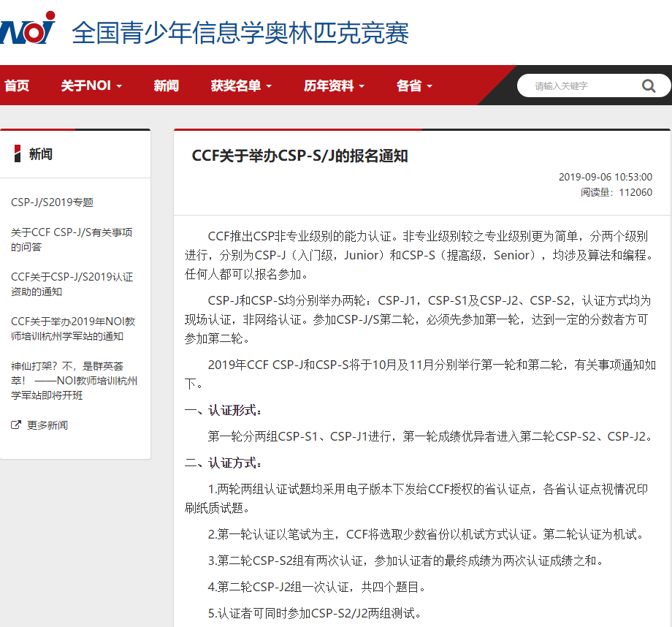Expand the 各省 dropdown menu

coord(414,85)
